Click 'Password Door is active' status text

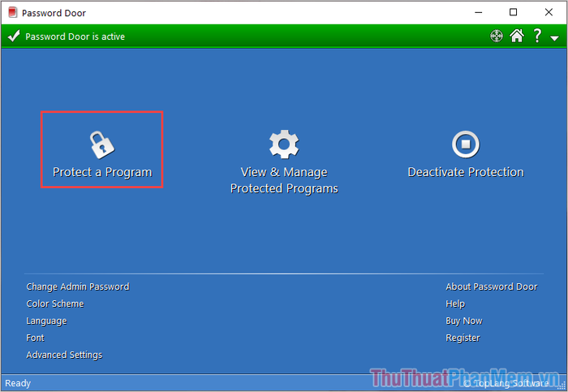(x=75, y=37)
